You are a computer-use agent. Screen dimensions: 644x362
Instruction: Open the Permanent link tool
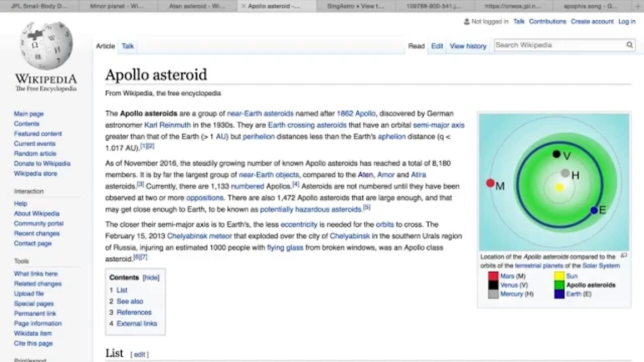coord(35,314)
